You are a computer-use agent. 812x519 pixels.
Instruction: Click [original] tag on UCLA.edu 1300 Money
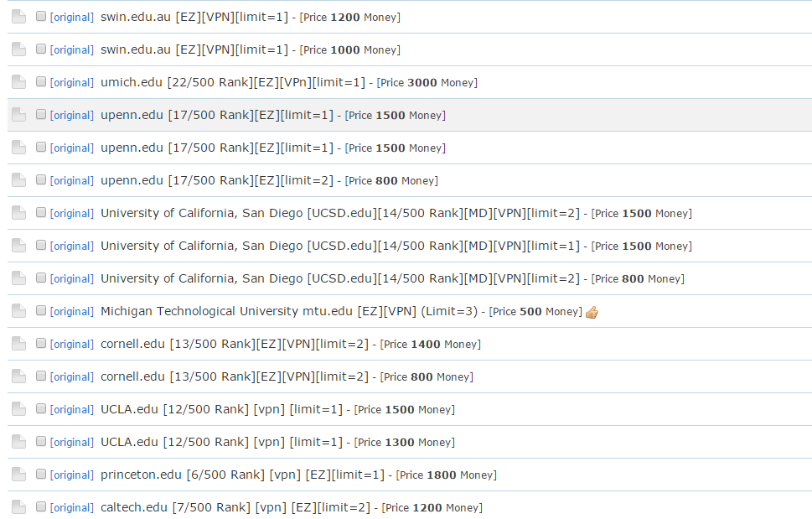click(x=71, y=441)
